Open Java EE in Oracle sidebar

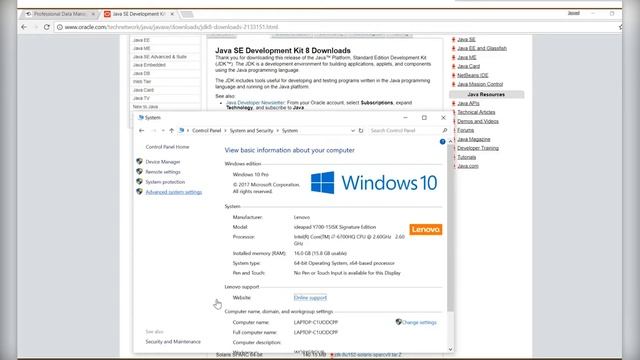[x=141, y=40]
